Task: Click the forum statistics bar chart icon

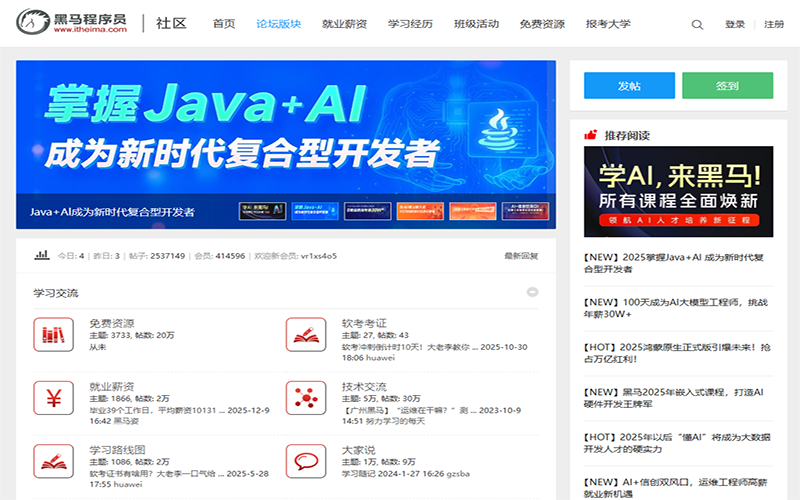Action: (x=42, y=255)
